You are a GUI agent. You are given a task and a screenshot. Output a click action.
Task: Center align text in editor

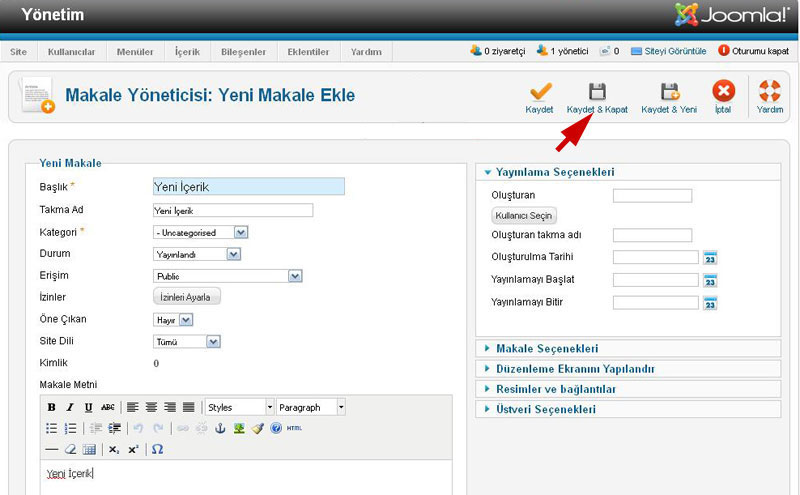(x=151, y=407)
